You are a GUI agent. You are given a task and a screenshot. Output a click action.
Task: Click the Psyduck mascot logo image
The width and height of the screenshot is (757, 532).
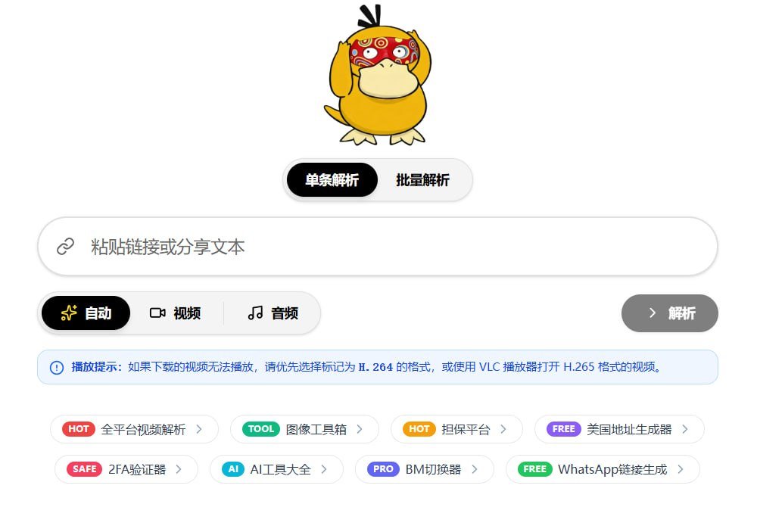[378, 74]
